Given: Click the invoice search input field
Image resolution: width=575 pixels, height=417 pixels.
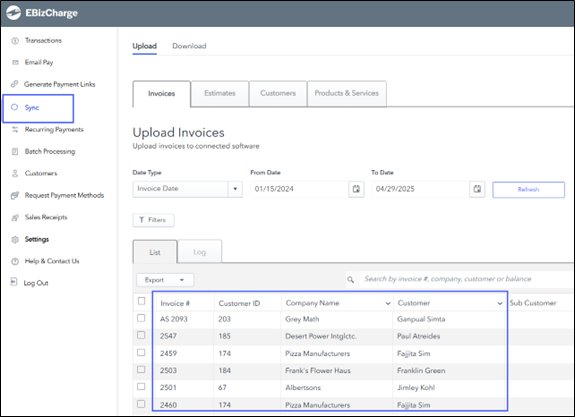Looking at the screenshot, I should pyautogui.click(x=466, y=279).
